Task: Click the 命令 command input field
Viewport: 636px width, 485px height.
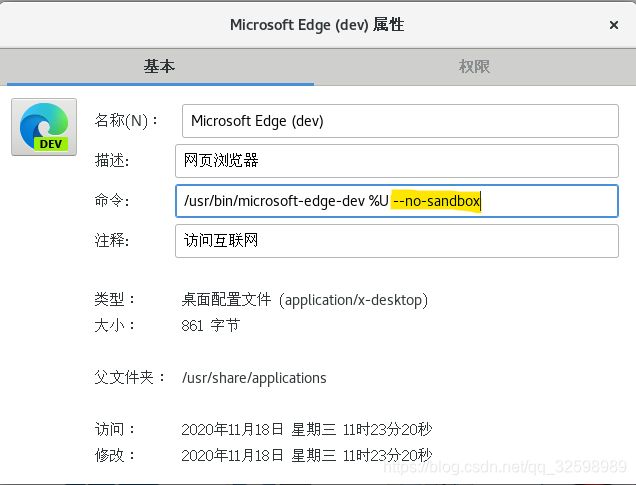Action: (x=397, y=201)
